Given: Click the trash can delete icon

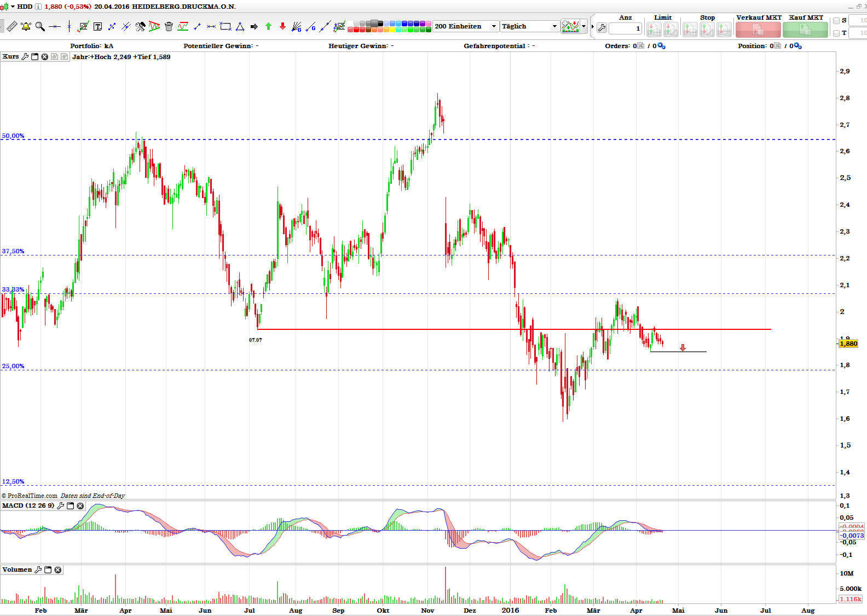Looking at the screenshot, I should [x=169, y=26].
